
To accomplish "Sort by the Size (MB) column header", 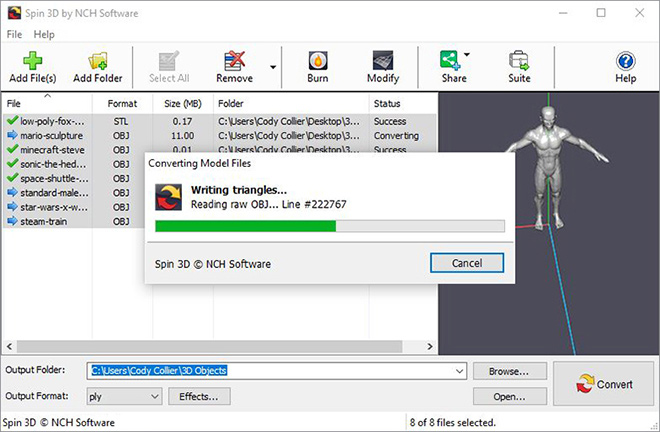I will point(183,104).
